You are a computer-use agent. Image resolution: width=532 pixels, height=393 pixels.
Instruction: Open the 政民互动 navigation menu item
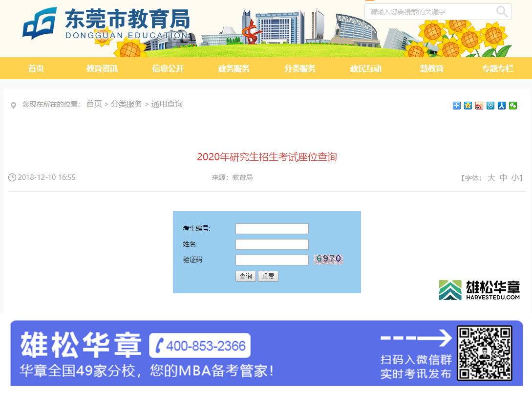pos(365,68)
